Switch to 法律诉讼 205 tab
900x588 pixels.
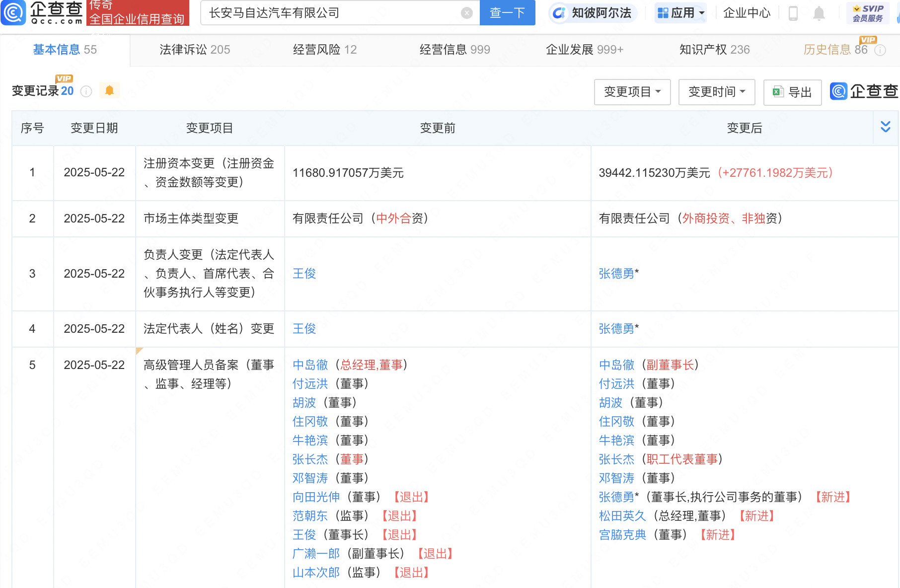tap(195, 50)
